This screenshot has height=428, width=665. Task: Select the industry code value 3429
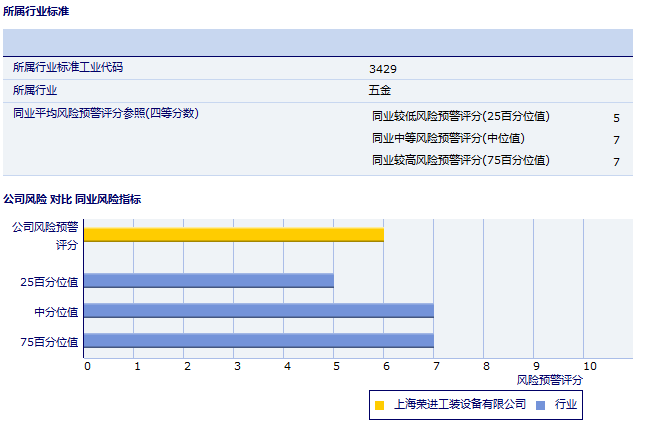coord(383,69)
